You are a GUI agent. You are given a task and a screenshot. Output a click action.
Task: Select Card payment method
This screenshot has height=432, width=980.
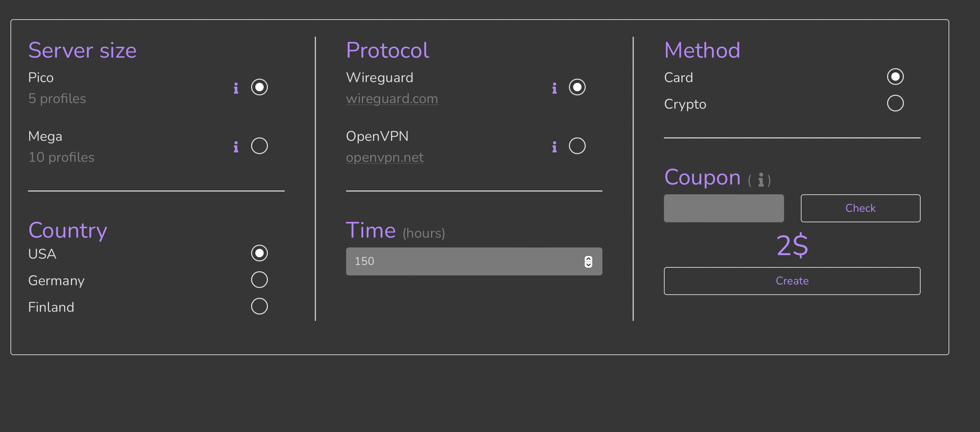pyautogui.click(x=895, y=76)
